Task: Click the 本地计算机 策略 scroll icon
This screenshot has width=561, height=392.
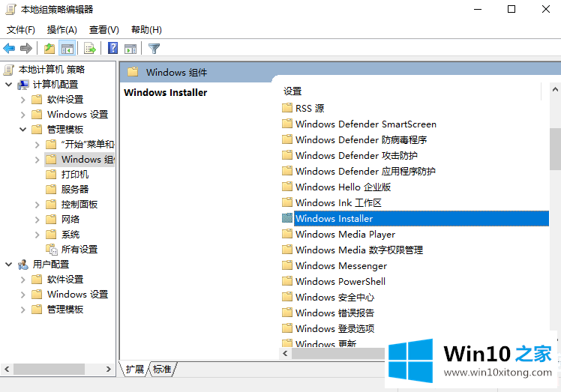Action: (x=9, y=70)
